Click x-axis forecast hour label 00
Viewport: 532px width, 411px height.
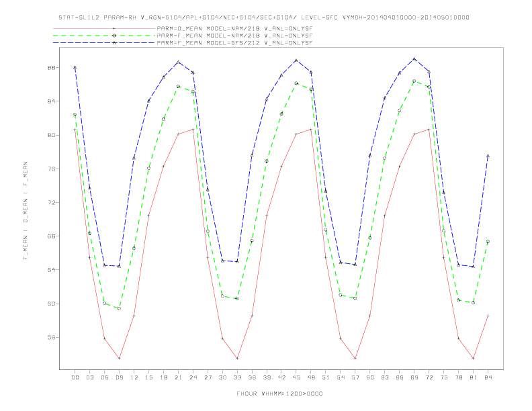[75, 377]
